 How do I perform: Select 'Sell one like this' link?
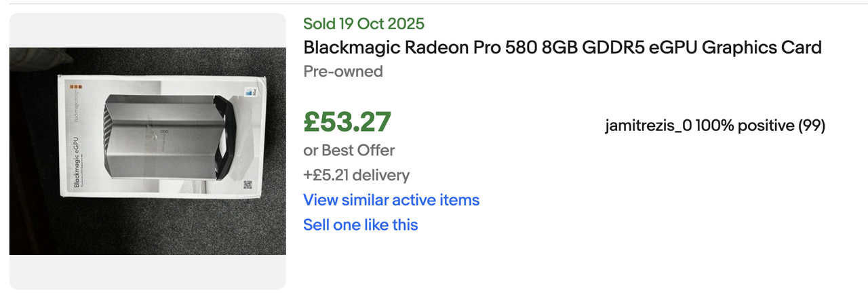pyautogui.click(x=360, y=224)
